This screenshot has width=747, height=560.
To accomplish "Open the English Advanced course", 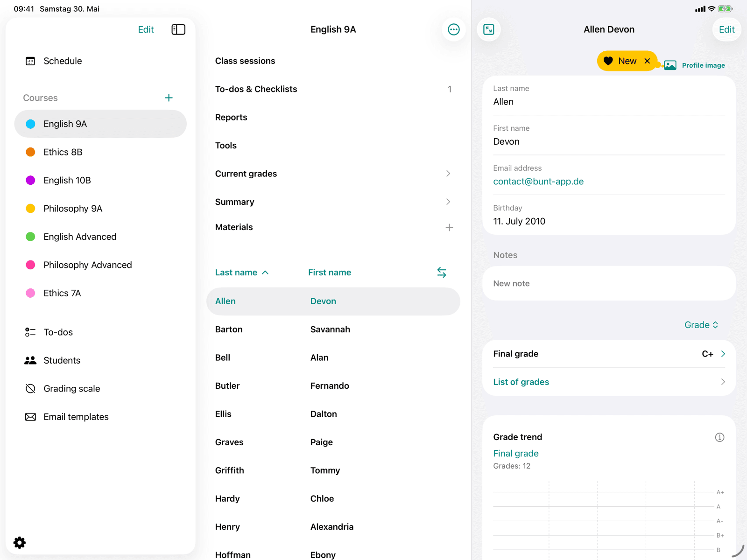I will (x=100, y=237).
